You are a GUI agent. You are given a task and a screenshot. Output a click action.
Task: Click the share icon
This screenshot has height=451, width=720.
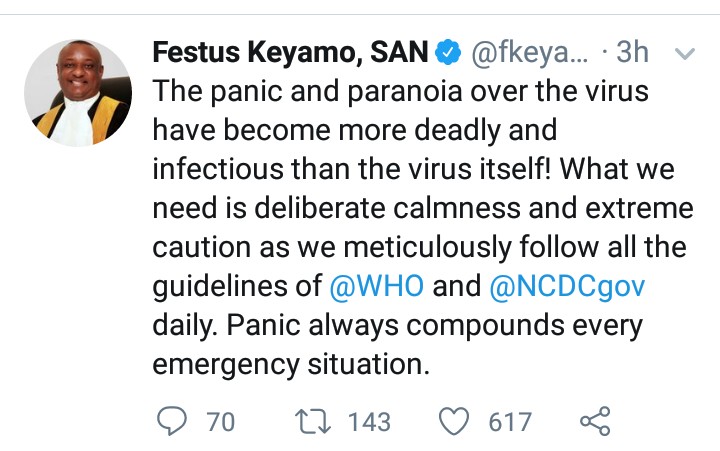click(595, 422)
